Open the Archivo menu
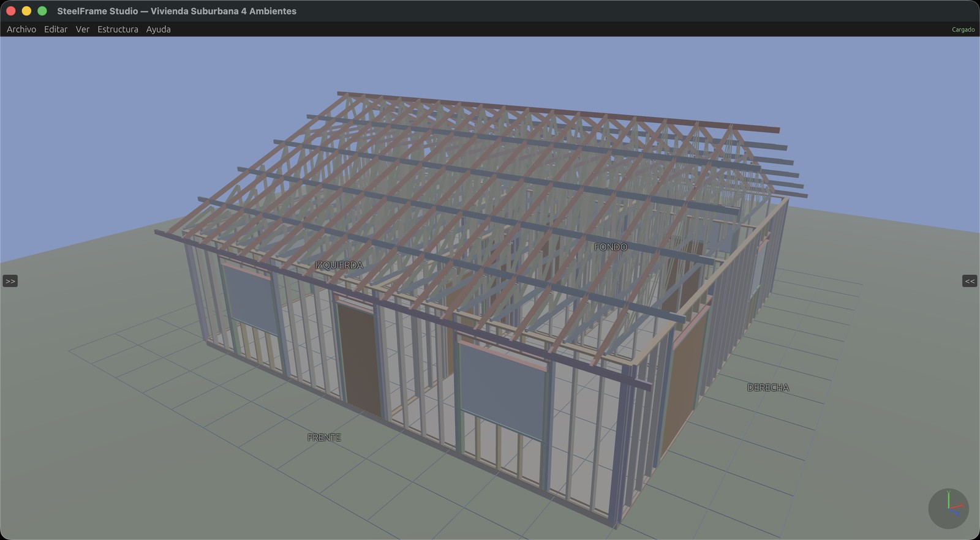The image size is (980, 540). [21, 29]
